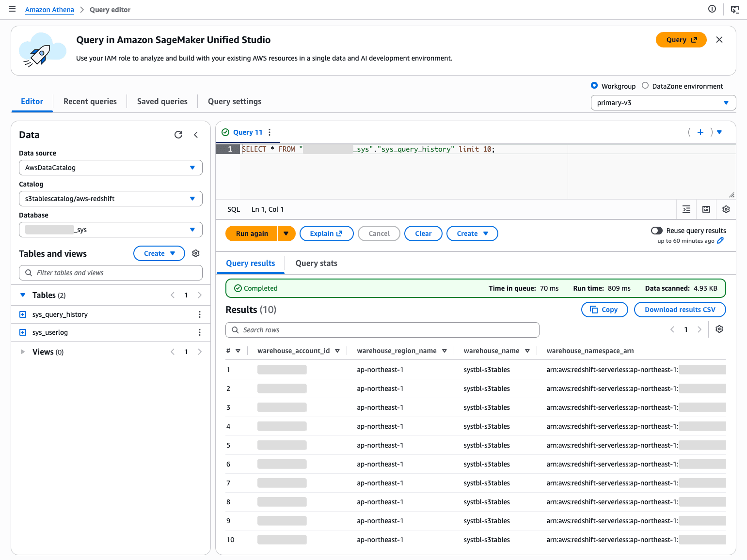Toggle Reuse query results switch
Viewport: 747px width, 560px height.
coord(657,231)
